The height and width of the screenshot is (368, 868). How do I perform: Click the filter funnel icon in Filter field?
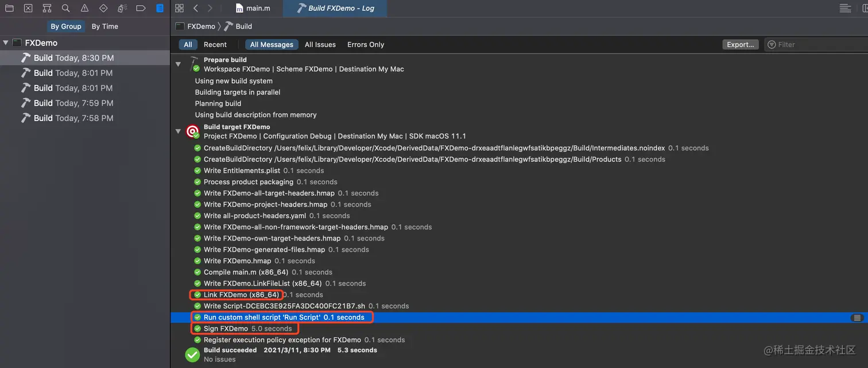(x=772, y=44)
